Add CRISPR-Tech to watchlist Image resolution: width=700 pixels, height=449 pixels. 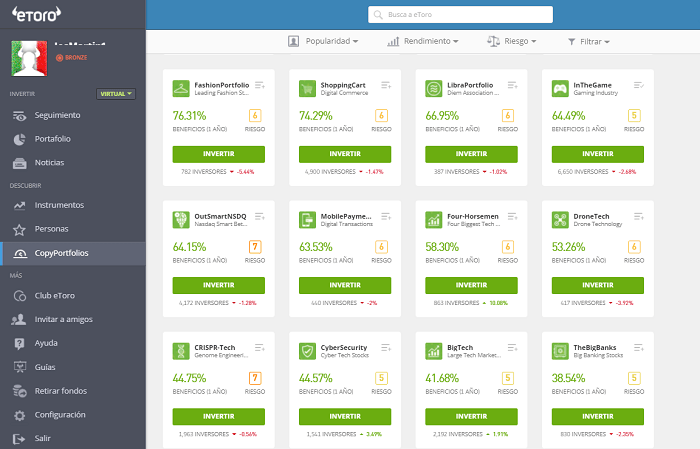260,348
